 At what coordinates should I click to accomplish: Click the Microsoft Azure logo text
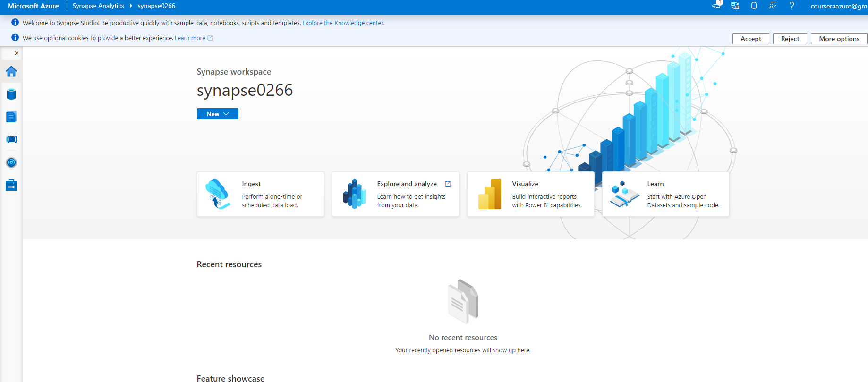pyautogui.click(x=33, y=6)
